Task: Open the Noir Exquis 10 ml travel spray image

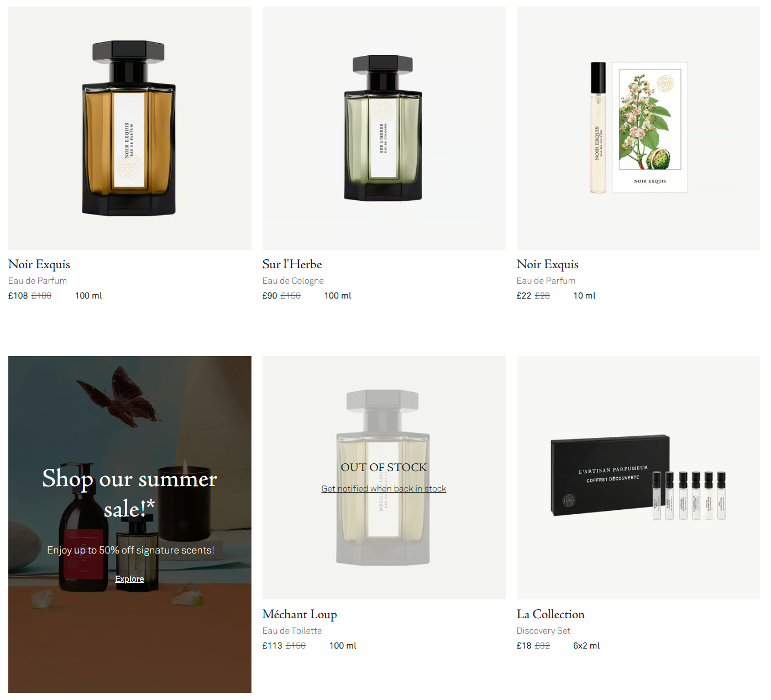Action: pyautogui.click(x=638, y=128)
